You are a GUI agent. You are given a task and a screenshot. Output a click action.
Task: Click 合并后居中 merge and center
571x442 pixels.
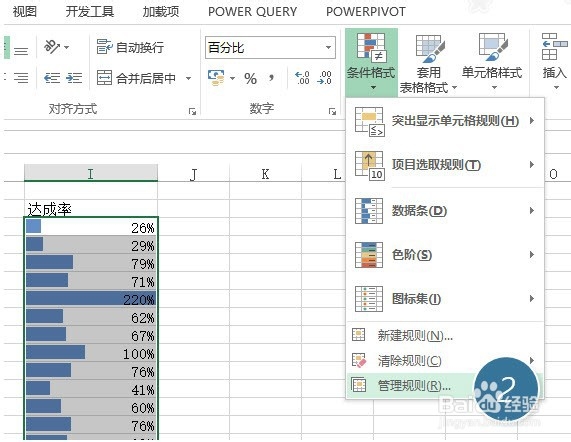click(x=136, y=78)
